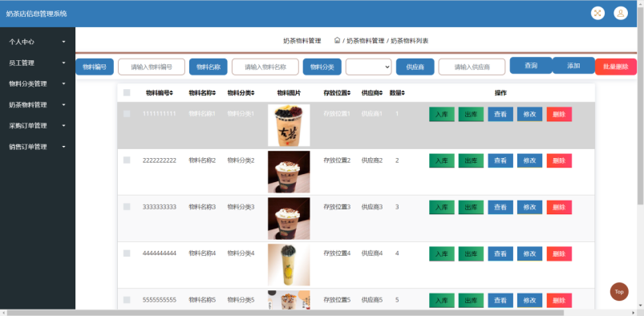Click the home icon in breadcrumb
The width and height of the screenshot is (644, 316).
[337, 40]
